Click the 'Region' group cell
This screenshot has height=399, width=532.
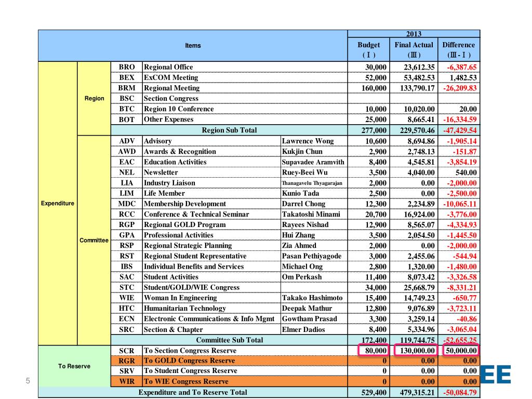(95, 98)
